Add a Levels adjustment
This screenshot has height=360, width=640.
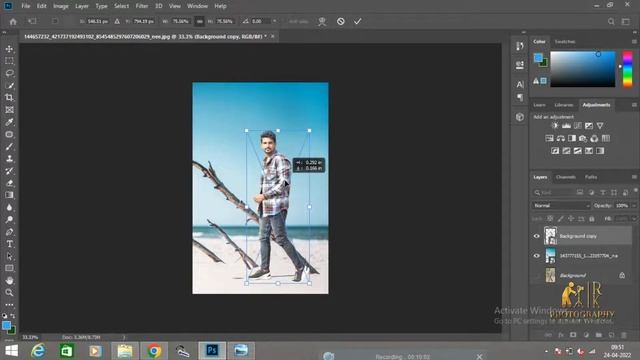coord(566,126)
